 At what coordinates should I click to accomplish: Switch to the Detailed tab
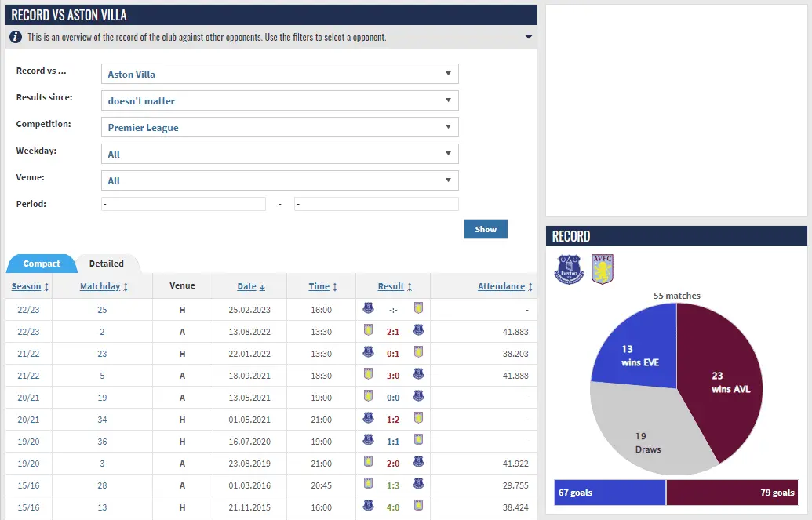(x=106, y=264)
